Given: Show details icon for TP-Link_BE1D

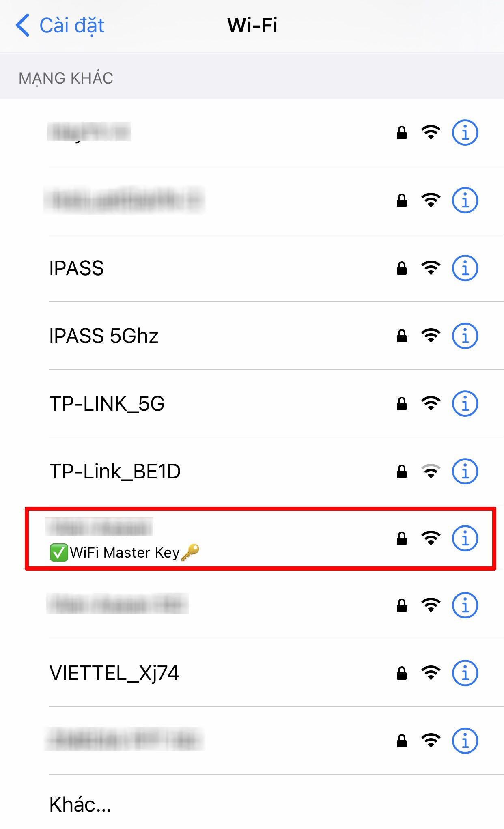Looking at the screenshot, I should (465, 472).
